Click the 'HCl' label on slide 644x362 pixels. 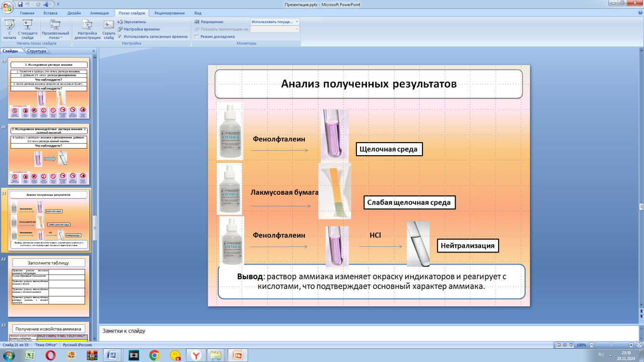pyautogui.click(x=375, y=236)
